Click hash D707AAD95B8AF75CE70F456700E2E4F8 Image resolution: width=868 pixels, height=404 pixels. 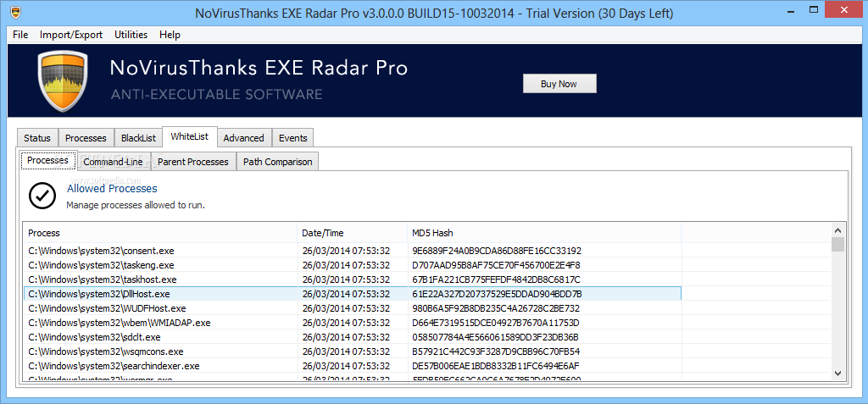tap(496, 265)
